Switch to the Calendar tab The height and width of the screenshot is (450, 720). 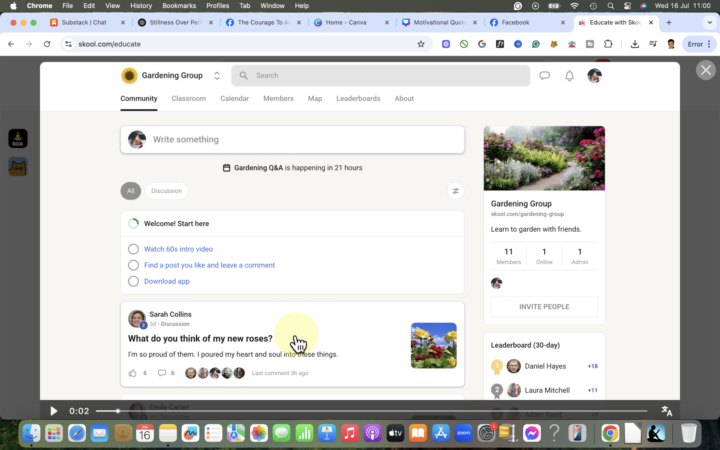235,98
